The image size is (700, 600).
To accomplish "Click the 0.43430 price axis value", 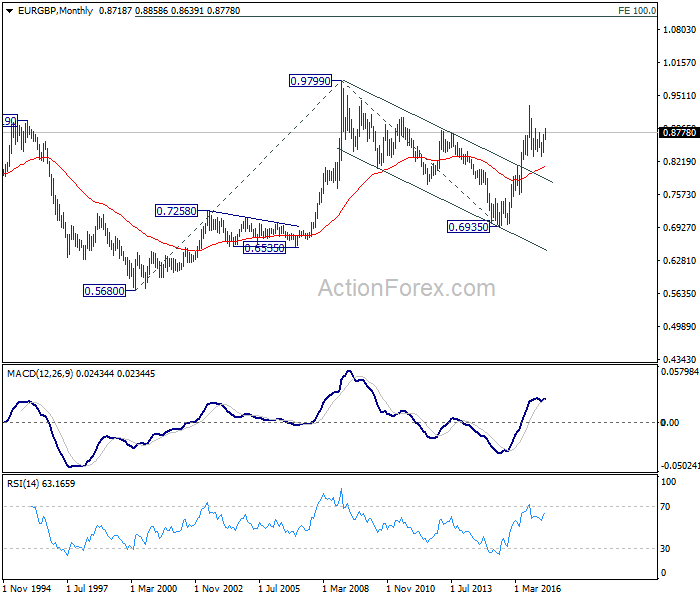I will [x=679, y=359].
